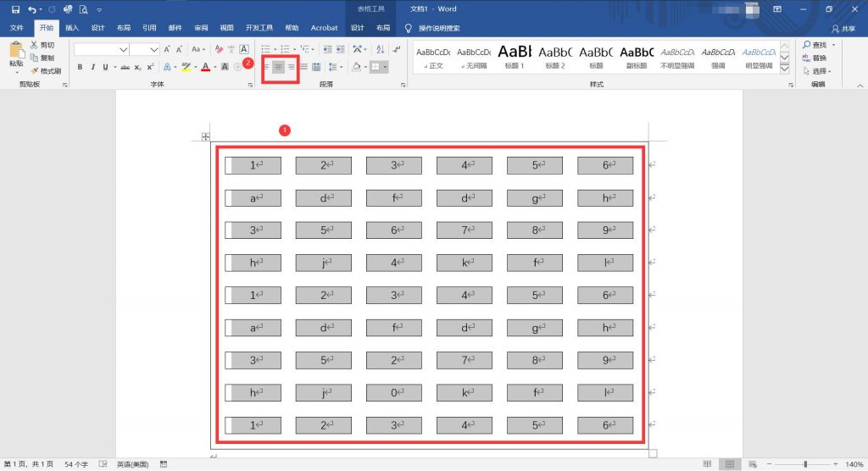Toggle Bold formatting
Viewport: 868px width, 471px height.
point(80,67)
